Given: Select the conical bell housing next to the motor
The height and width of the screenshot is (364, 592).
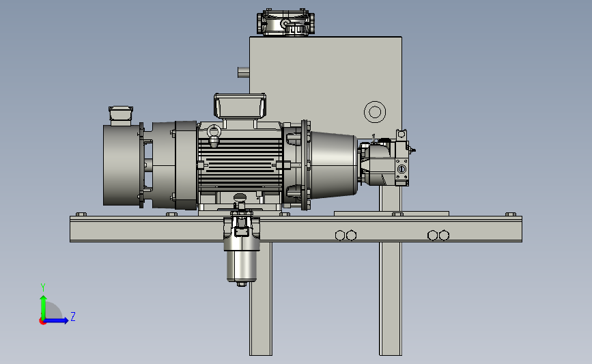Looking at the screenshot, I should pyautogui.click(x=333, y=165).
